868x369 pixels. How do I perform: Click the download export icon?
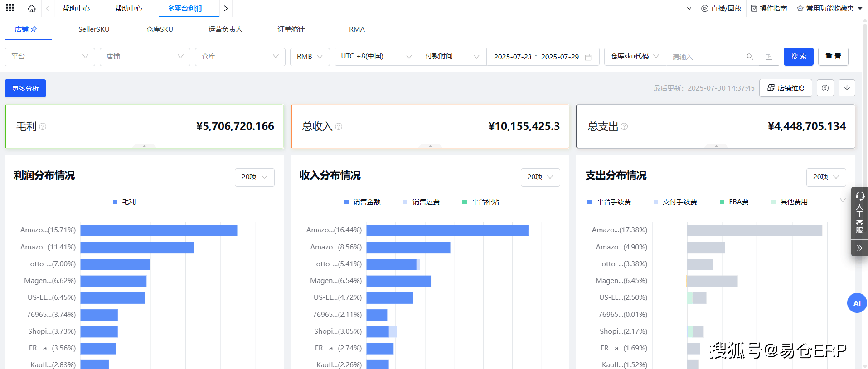846,88
